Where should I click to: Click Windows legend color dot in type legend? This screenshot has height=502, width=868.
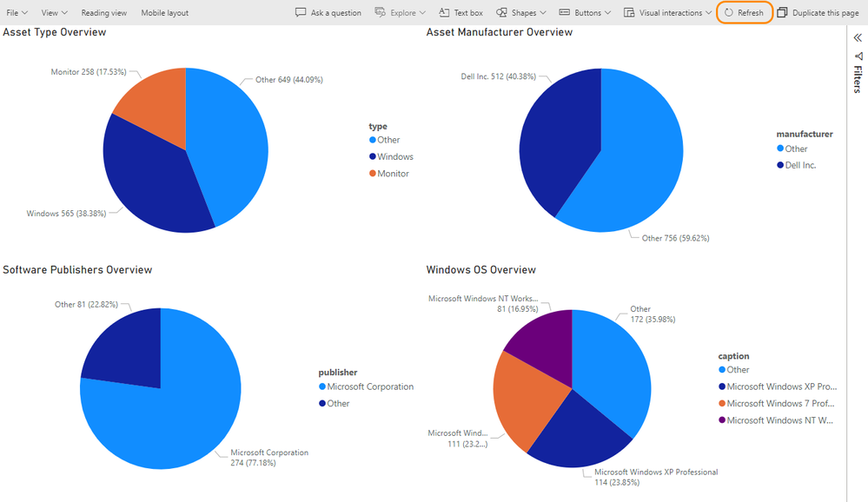click(373, 157)
